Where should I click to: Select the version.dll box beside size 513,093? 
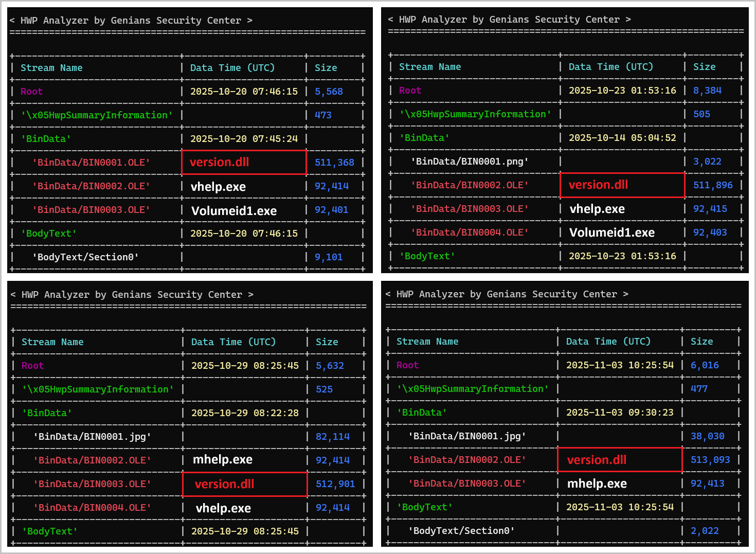tap(597, 460)
